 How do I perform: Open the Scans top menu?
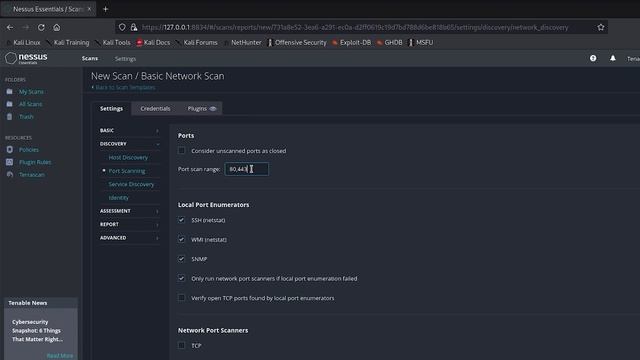click(x=90, y=59)
